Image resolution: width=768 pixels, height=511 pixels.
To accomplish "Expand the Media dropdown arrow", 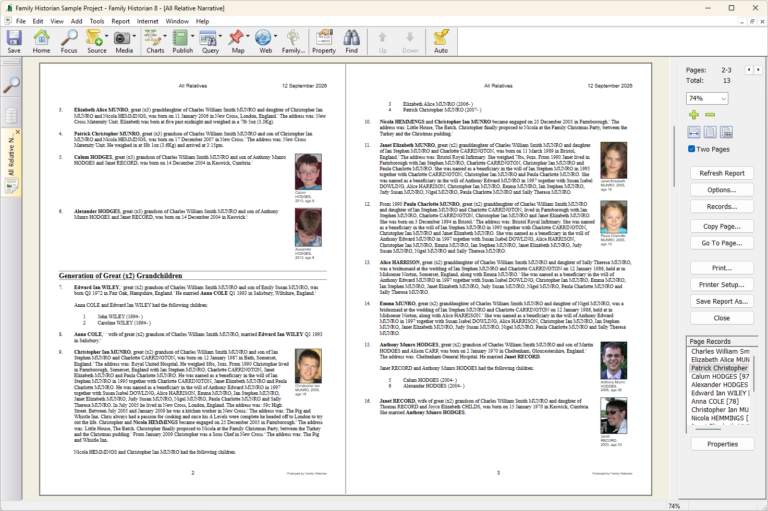I will pyautogui.click(x=134, y=36).
